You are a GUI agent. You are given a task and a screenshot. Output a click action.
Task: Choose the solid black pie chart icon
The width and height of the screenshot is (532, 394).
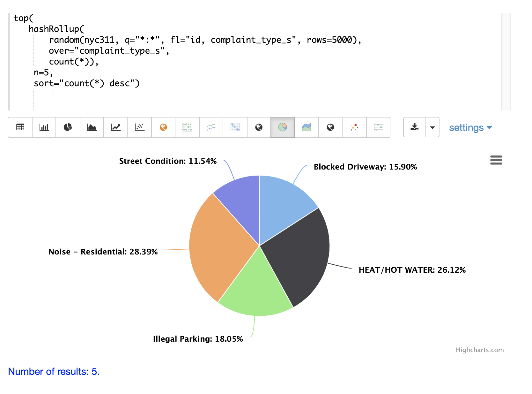tap(68, 127)
